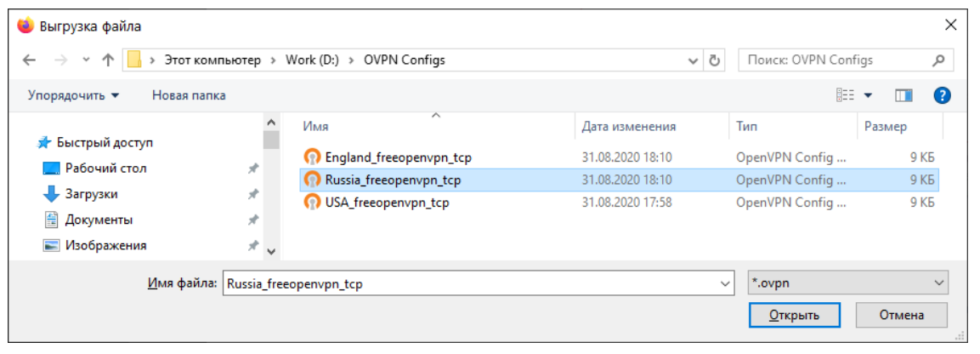Click the search magnifier icon
Image resolution: width=980 pixels, height=354 pixels.
click(938, 60)
